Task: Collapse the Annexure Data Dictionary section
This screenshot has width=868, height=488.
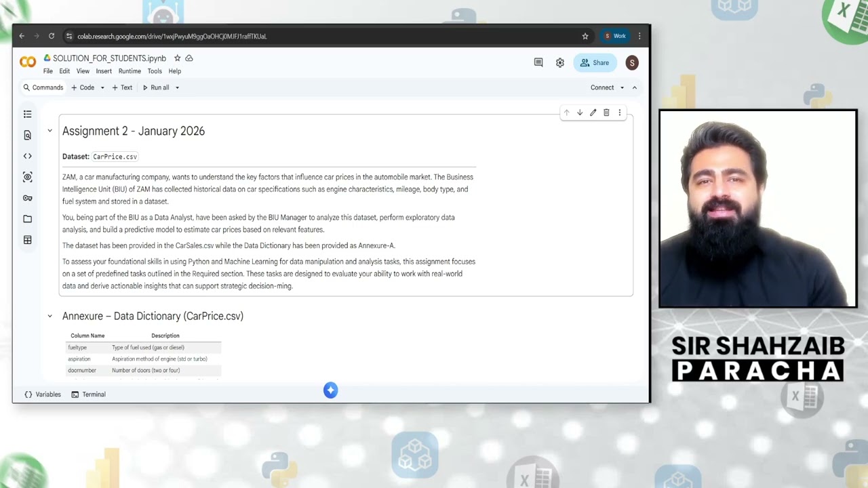Action: pyautogui.click(x=50, y=316)
